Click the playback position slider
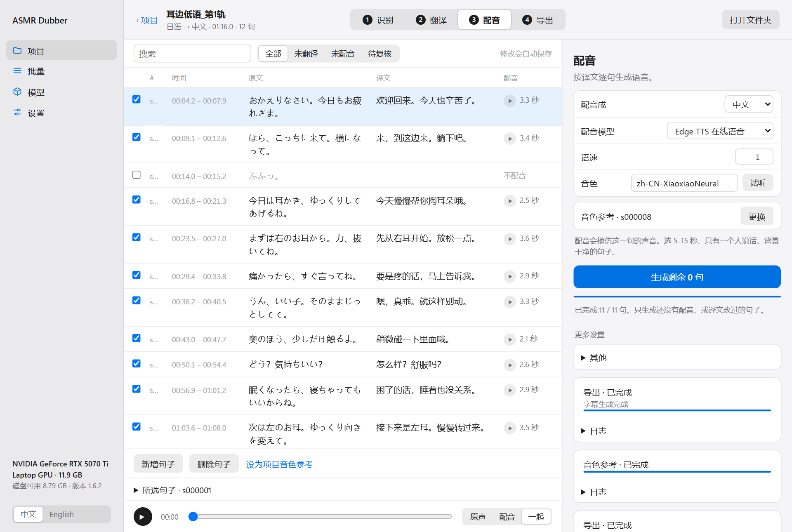 [x=320, y=517]
